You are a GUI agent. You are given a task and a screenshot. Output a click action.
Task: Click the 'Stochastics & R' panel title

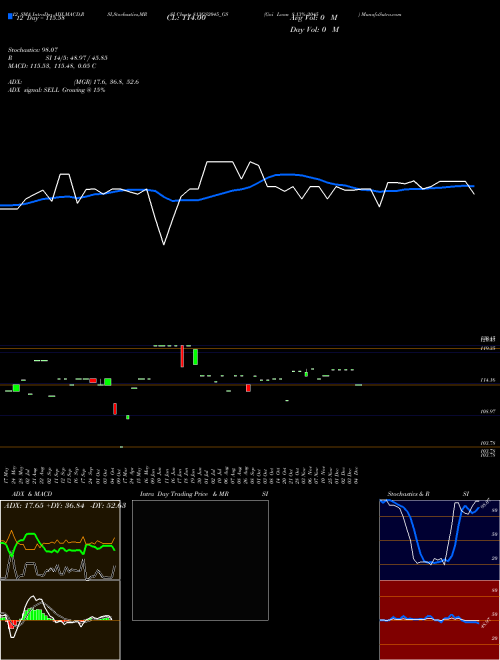(x=409, y=494)
